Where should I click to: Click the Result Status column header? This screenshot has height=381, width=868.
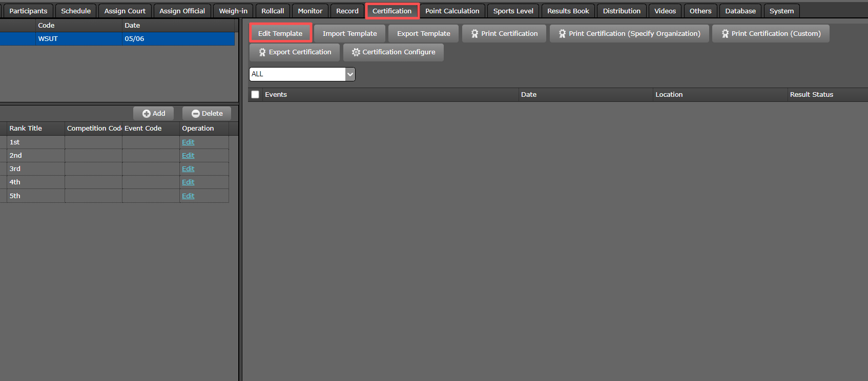coord(828,95)
